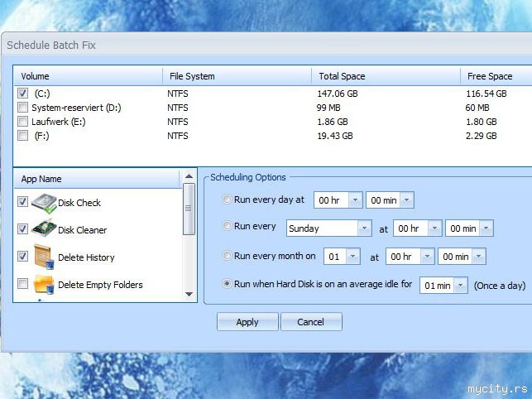Click the app list scrollbar thumb
Screen dimensions: 532x399
click(x=189, y=209)
